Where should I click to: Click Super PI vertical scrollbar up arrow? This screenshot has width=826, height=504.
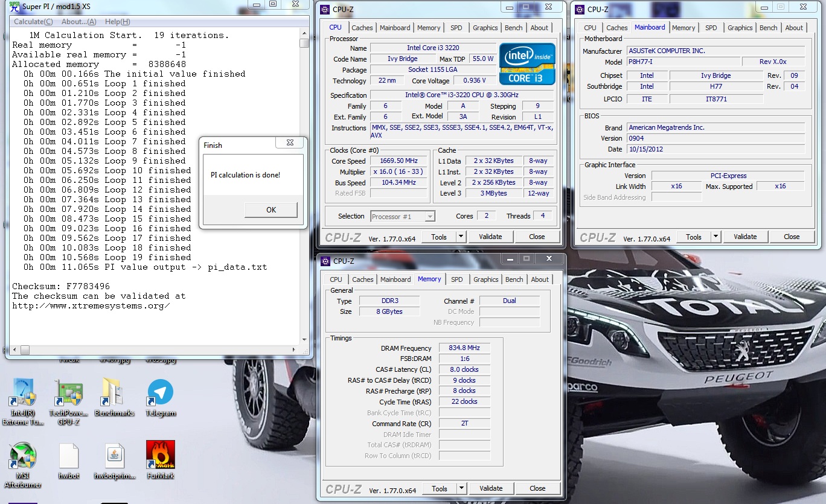point(304,33)
